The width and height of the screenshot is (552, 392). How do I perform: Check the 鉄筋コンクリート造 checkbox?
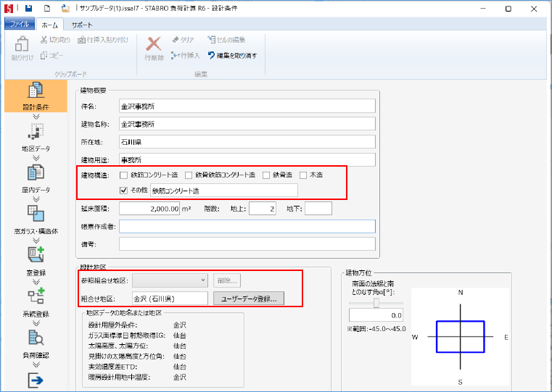[124, 175]
